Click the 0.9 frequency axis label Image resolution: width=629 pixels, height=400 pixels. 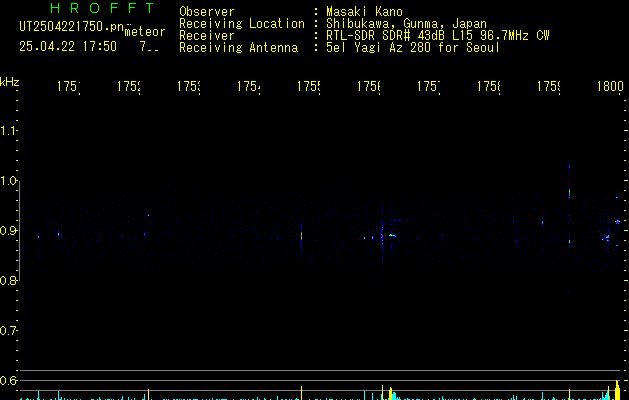(x=8, y=231)
